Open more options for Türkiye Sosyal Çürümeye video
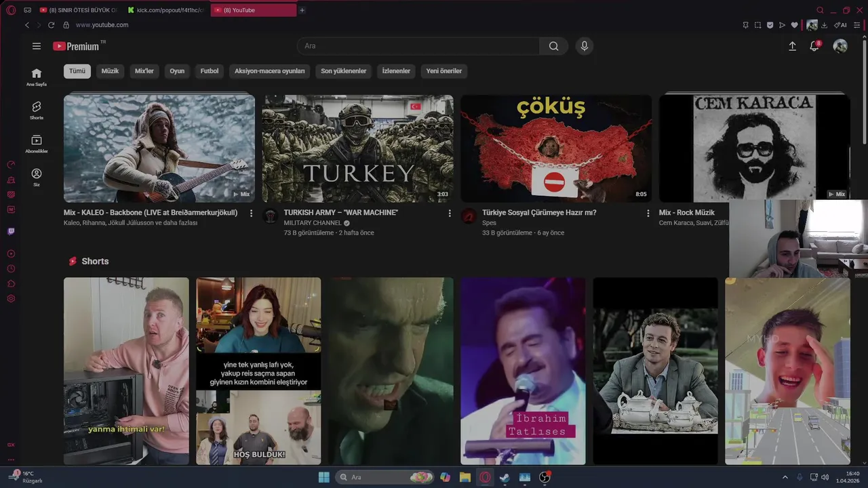 click(x=648, y=213)
